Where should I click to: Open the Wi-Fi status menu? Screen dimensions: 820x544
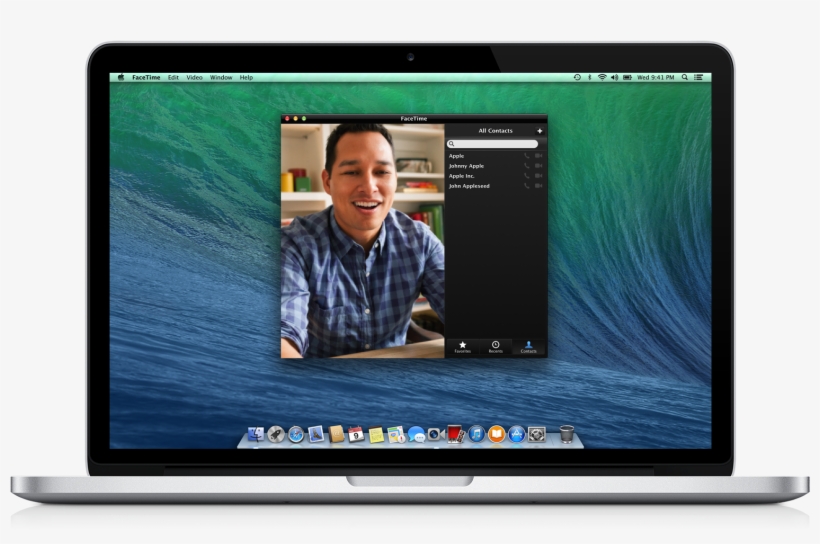(602, 77)
